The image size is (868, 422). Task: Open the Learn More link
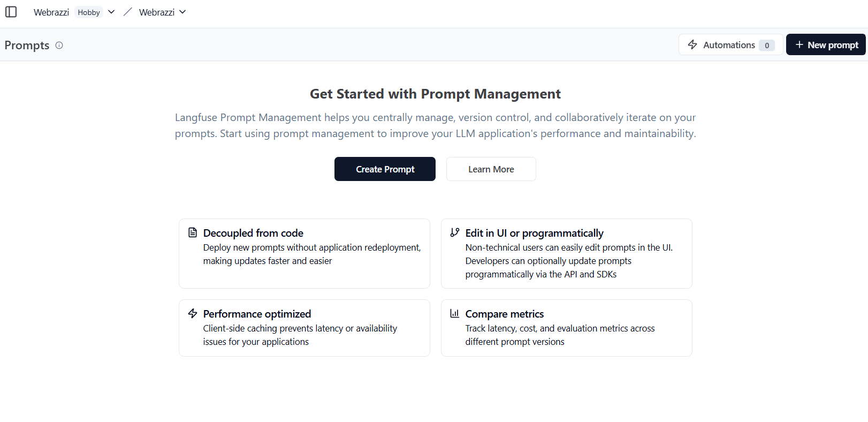coord(491,169)
